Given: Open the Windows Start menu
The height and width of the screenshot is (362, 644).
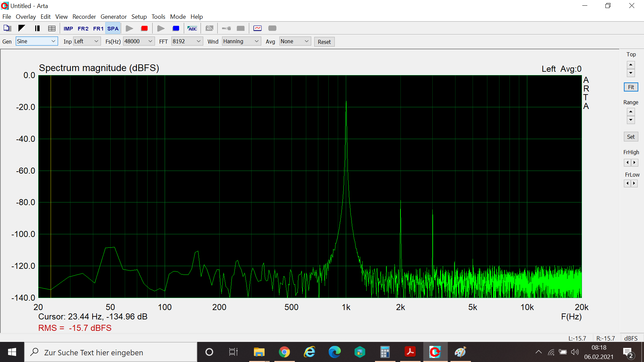Looking at the screenshot, I should pos(12,352).
